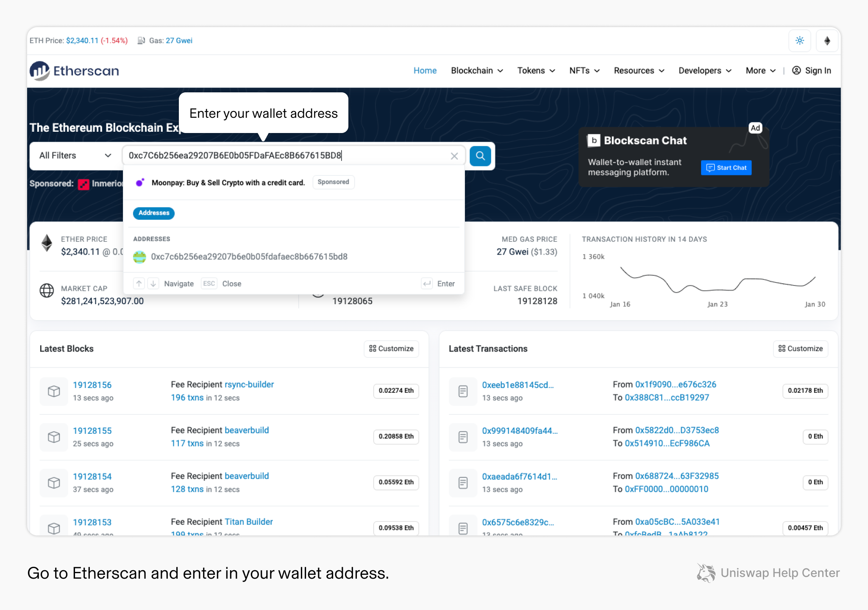Open sender address 0x1f9090...e676c326
Screen dimensions: 868x610
676,385
